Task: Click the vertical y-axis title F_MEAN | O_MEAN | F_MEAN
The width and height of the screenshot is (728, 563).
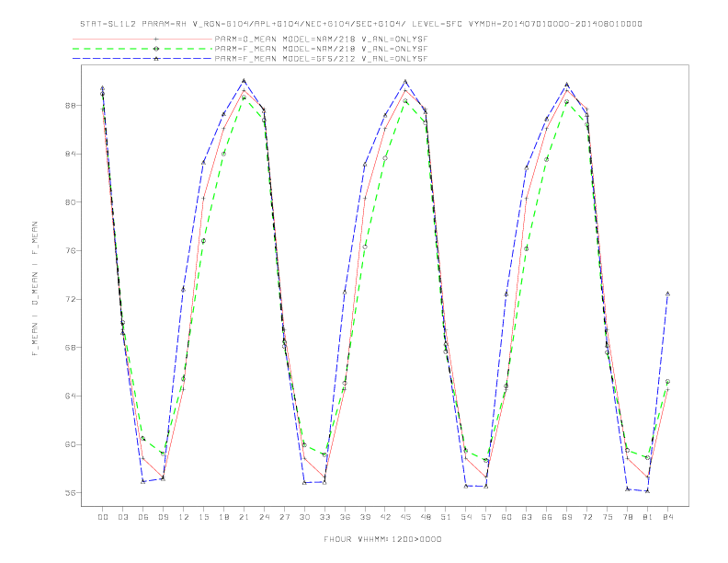Action: pos(35,289)
